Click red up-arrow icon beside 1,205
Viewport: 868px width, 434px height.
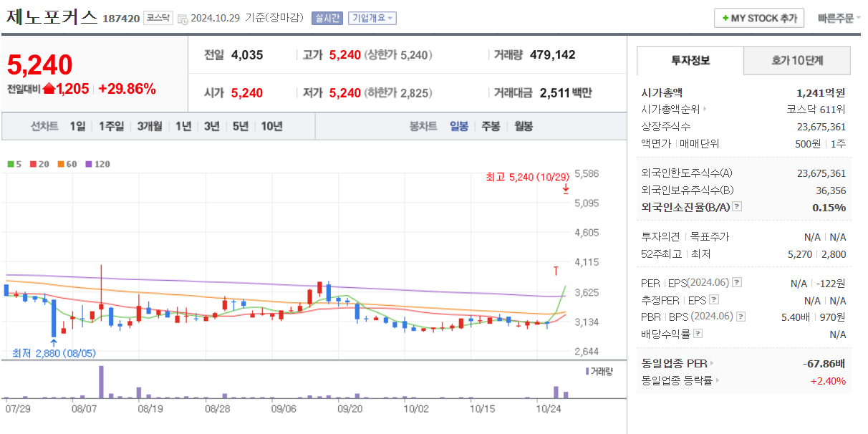(49, 89)
